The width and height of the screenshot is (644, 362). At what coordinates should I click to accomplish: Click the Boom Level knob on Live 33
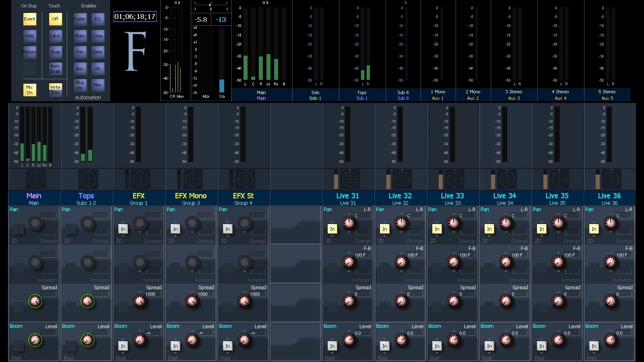click(x=454, y=340)
